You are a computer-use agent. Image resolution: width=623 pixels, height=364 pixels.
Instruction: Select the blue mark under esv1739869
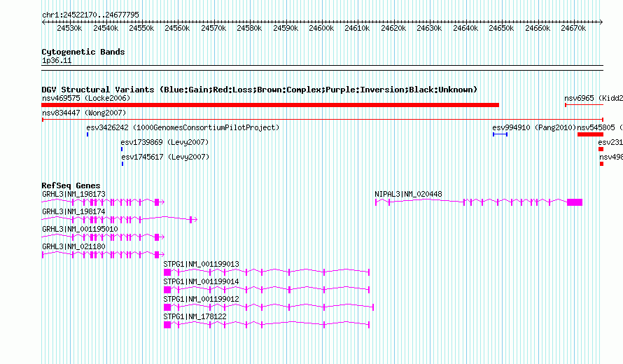click(x=122, y=149)
